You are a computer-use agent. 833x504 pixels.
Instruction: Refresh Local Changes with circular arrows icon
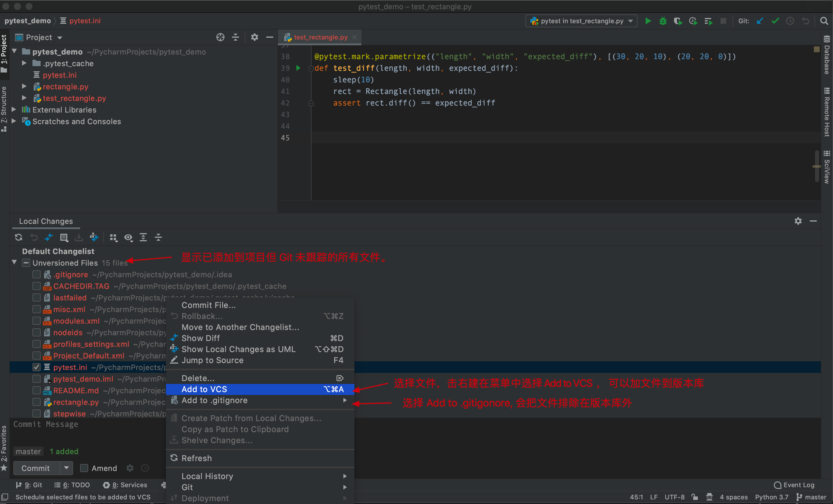click(x=19, y=237)
